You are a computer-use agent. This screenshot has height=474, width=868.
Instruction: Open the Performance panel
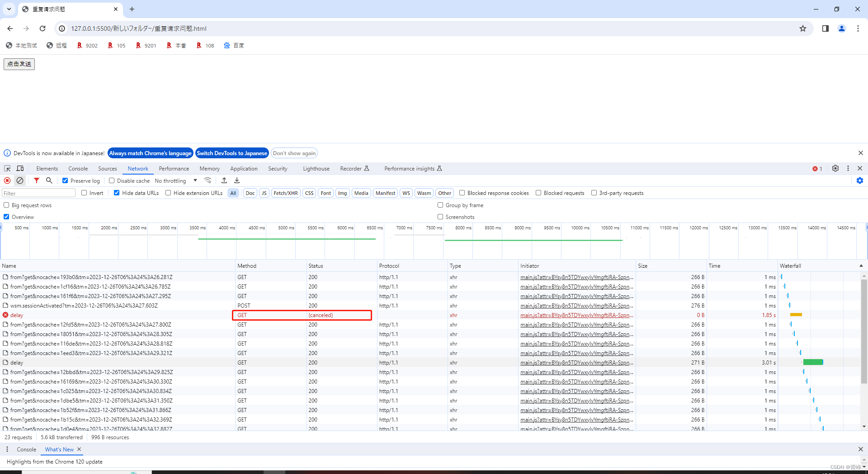tap(174, 168)
